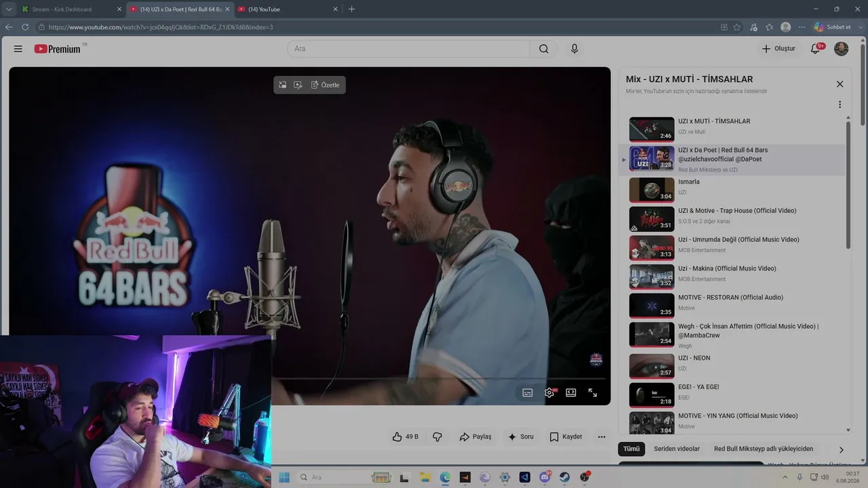Toggle subtitles in the video player
The width and height of the screenshot is (868, 488).
click(528, 392)
